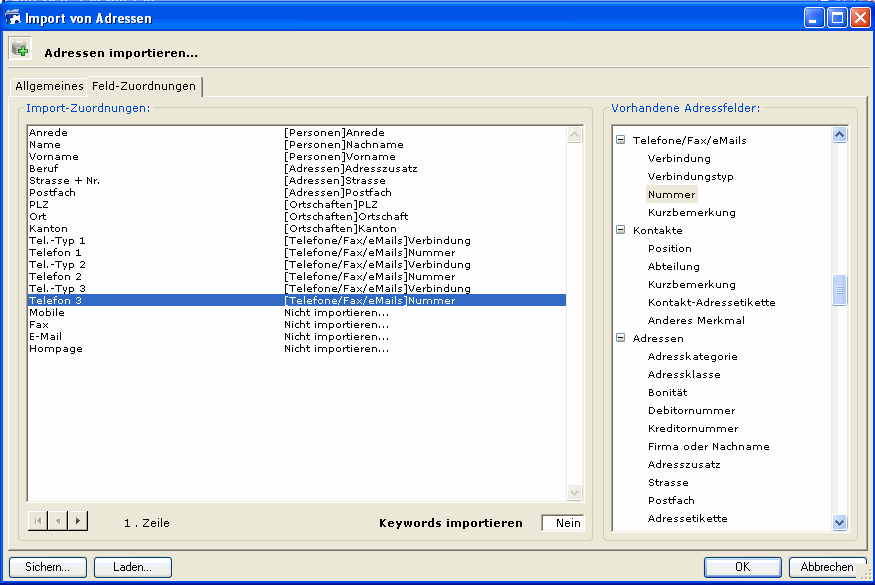Click the Adressen importieren database icon
Viewport: 875px width, 585px height.
tap(20, 49)
